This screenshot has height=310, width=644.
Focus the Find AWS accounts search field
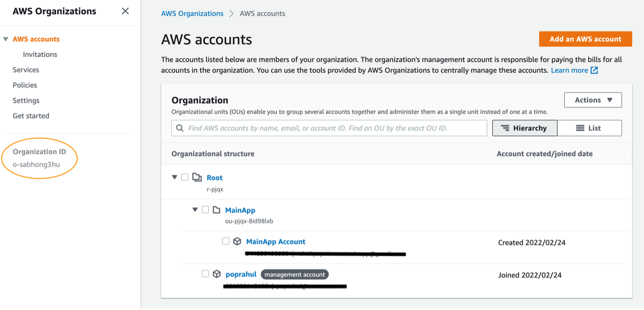point(329,128)
